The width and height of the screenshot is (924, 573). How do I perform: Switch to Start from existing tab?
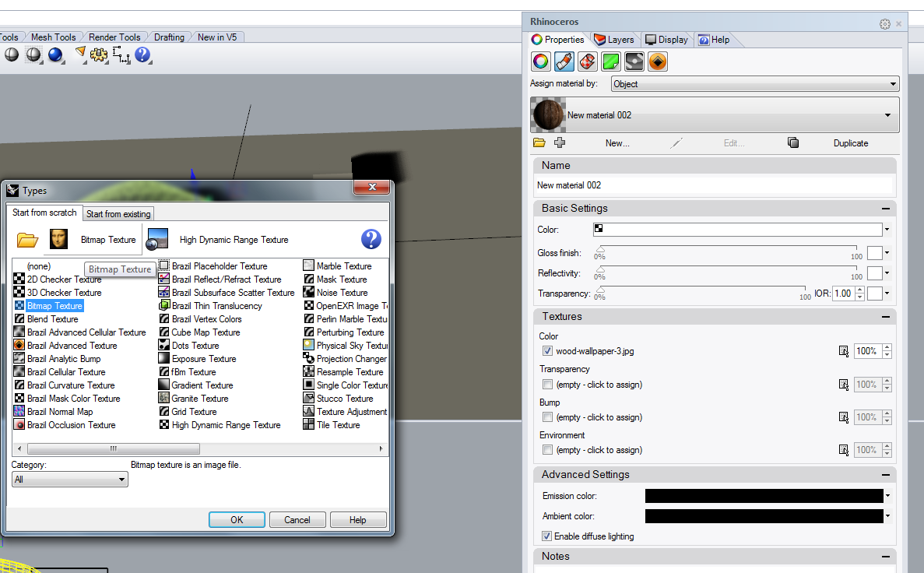118,213
